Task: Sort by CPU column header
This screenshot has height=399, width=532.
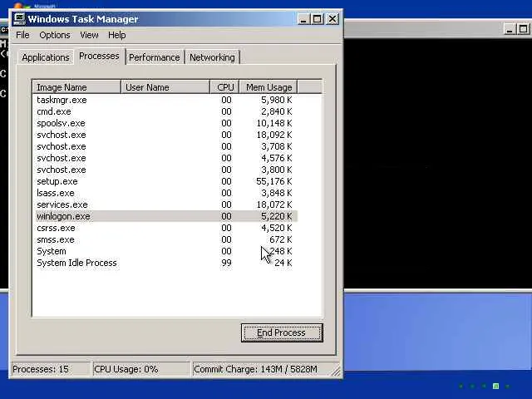Action: pos(224,87)
